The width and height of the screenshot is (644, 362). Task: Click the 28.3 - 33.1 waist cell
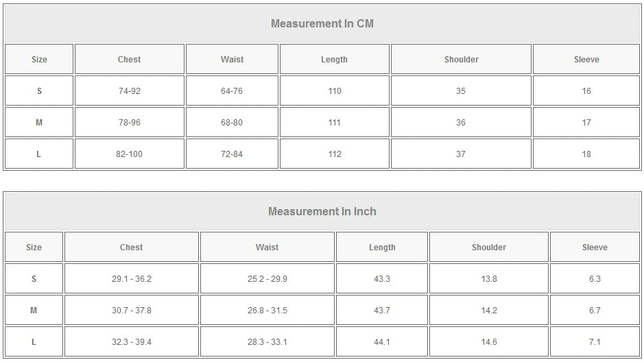click(x=267, y=342)
